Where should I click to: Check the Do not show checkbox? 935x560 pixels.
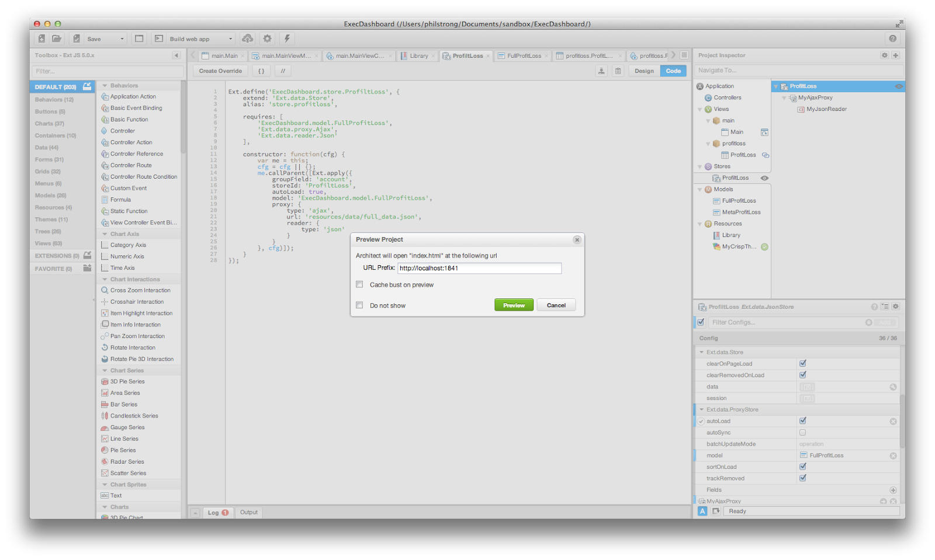(359, 305)
